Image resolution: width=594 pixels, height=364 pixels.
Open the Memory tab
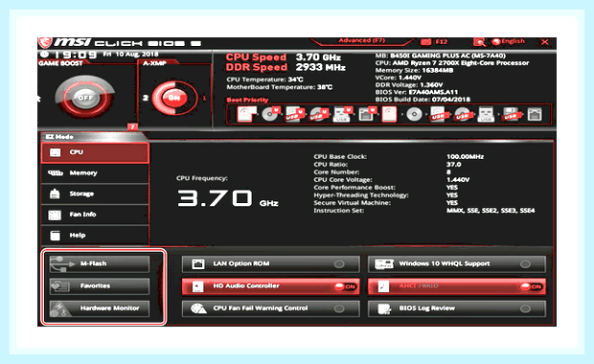(95, 173)
